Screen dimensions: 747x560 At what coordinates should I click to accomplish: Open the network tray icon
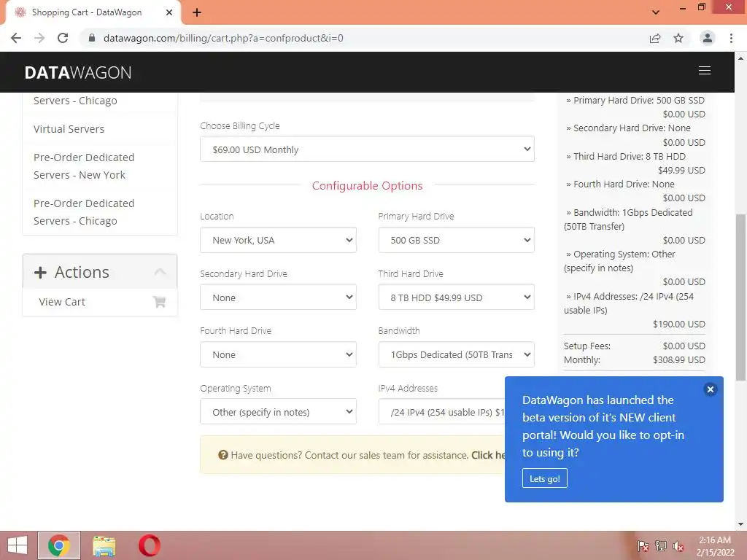(x=661, y=546)
